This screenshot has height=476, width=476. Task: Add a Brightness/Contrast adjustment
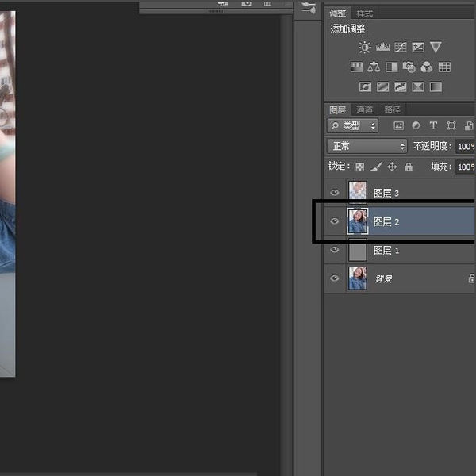point(365,48)
